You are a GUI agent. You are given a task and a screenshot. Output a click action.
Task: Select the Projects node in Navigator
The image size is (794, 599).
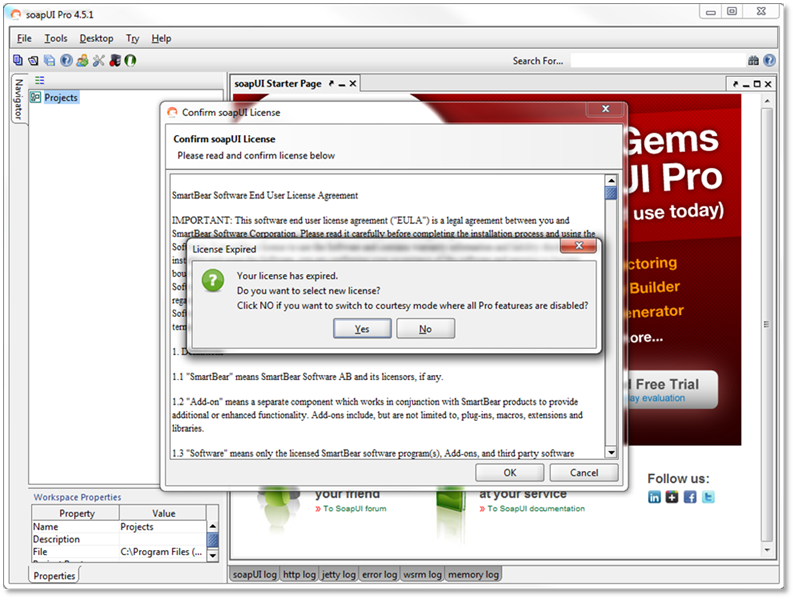point(60,97)
